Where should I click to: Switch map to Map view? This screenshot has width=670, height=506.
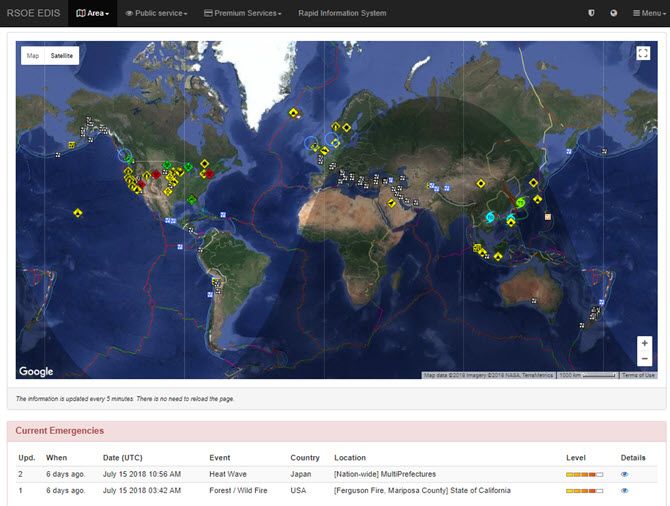click(x=33, y=56)
